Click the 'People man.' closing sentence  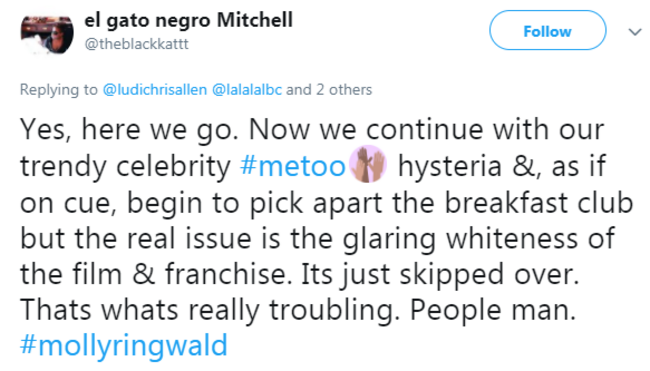[x=493, y=311]
